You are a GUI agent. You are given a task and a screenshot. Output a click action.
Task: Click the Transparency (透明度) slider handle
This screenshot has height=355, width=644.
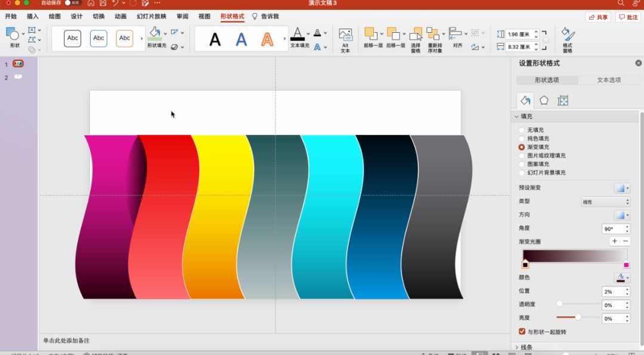point(559,304)
